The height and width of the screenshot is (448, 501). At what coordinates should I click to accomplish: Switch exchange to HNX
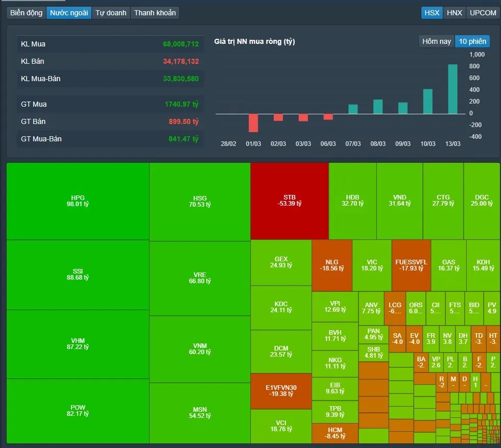(x=454, y=13)
